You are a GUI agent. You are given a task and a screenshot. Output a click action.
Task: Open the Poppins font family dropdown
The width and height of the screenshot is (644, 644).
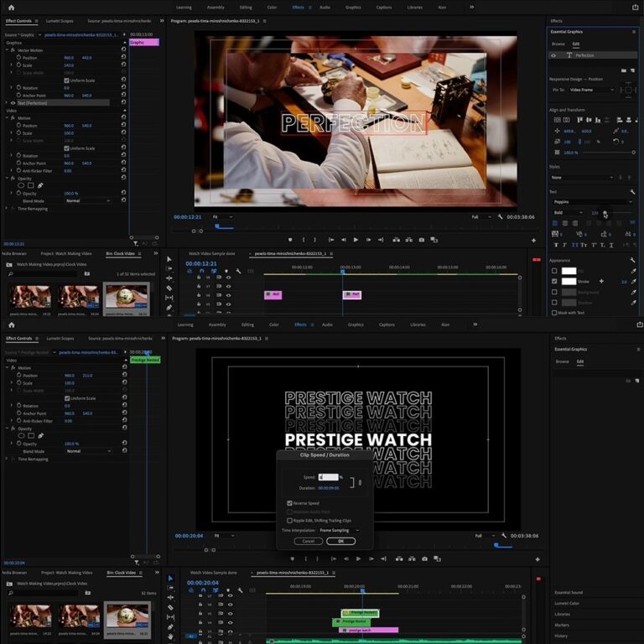tap(593, 201)
